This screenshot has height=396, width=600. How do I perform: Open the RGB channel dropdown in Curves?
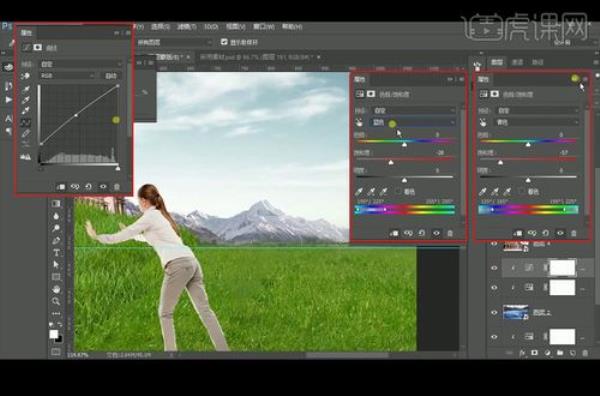point(67,76)
